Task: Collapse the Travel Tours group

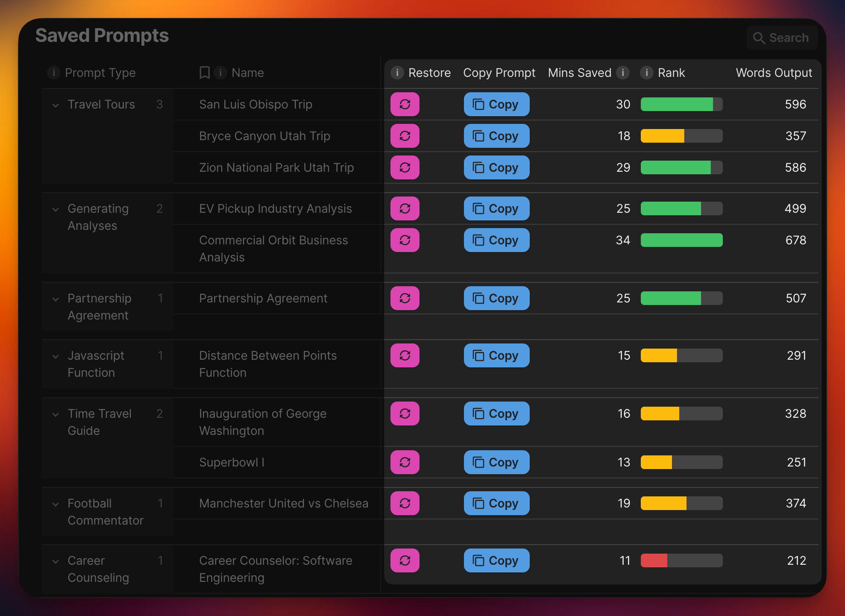Action: click(x=56, y=105)
